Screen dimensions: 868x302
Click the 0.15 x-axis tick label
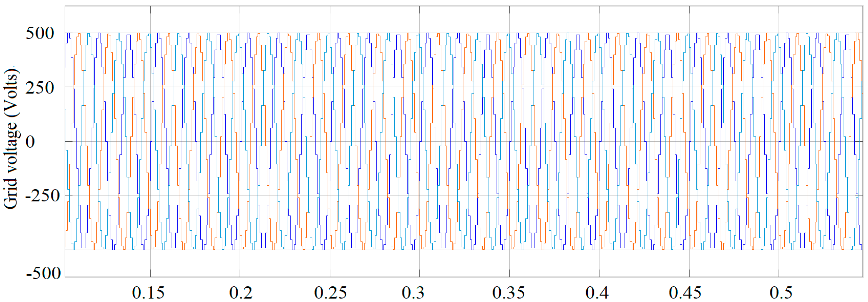click(148, 293)
